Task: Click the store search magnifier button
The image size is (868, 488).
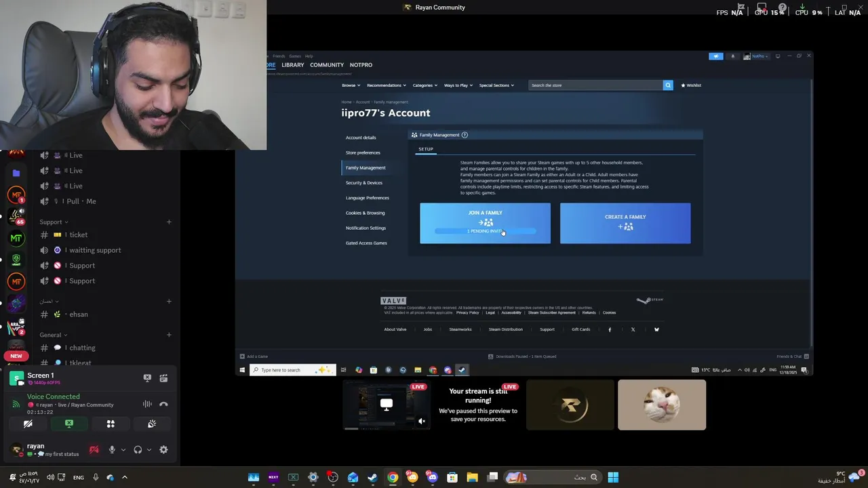Action: (x=668, y=85)
